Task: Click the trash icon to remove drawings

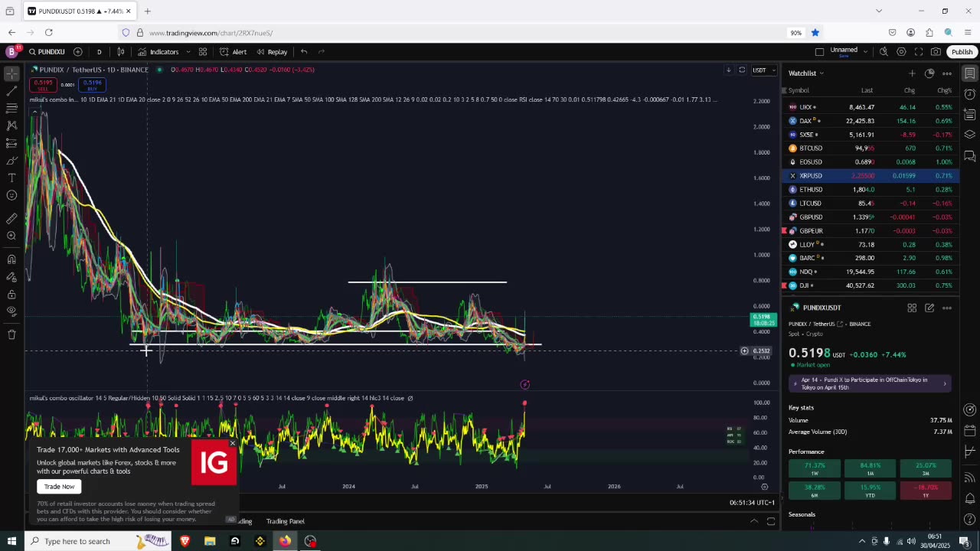Action: tap(11, 334)
